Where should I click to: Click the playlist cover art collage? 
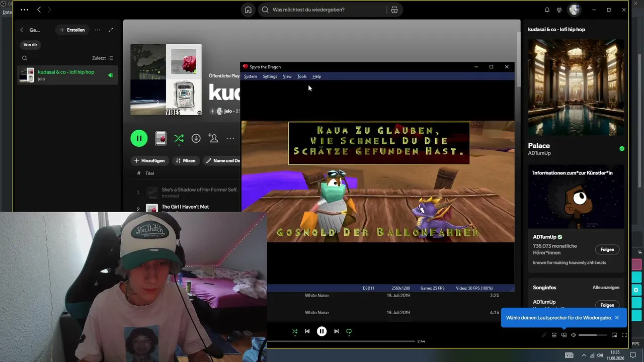[x=166, y=79]
